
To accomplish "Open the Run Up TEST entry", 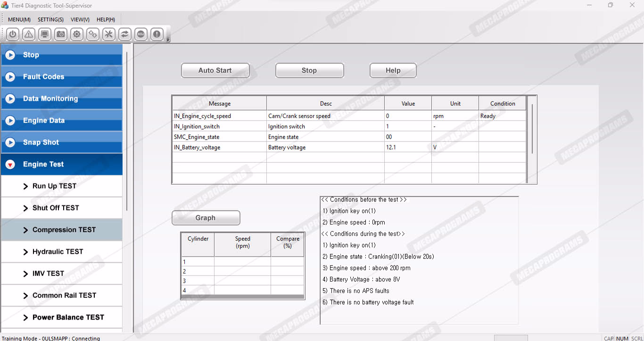I will coord(62,186).
